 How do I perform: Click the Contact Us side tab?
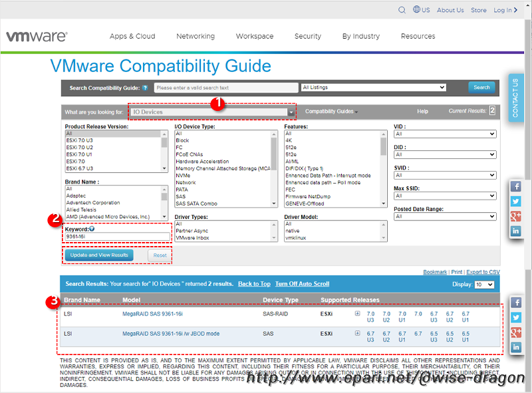516,98
